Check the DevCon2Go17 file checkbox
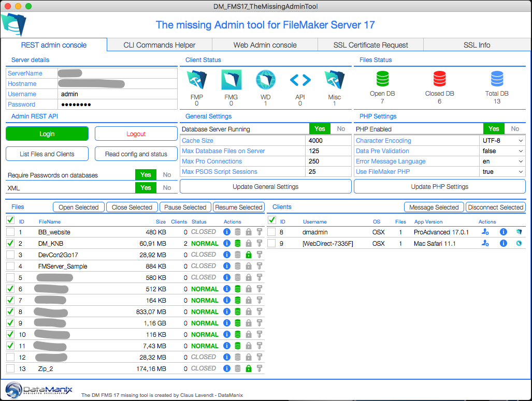The height and width of the screenshot is (401, 532). pyautogui.click(x=10, y=255)
